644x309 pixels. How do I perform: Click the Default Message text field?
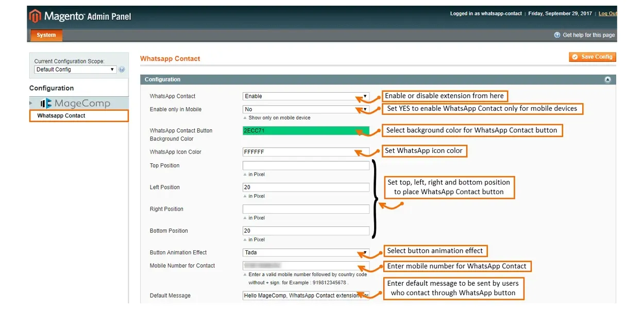click(306, 296)
